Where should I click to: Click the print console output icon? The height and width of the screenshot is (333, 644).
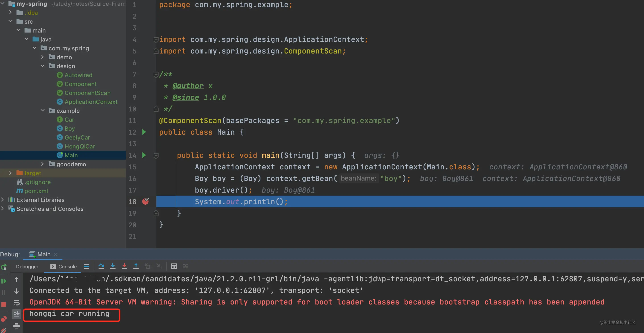click(x=17, y=326)
